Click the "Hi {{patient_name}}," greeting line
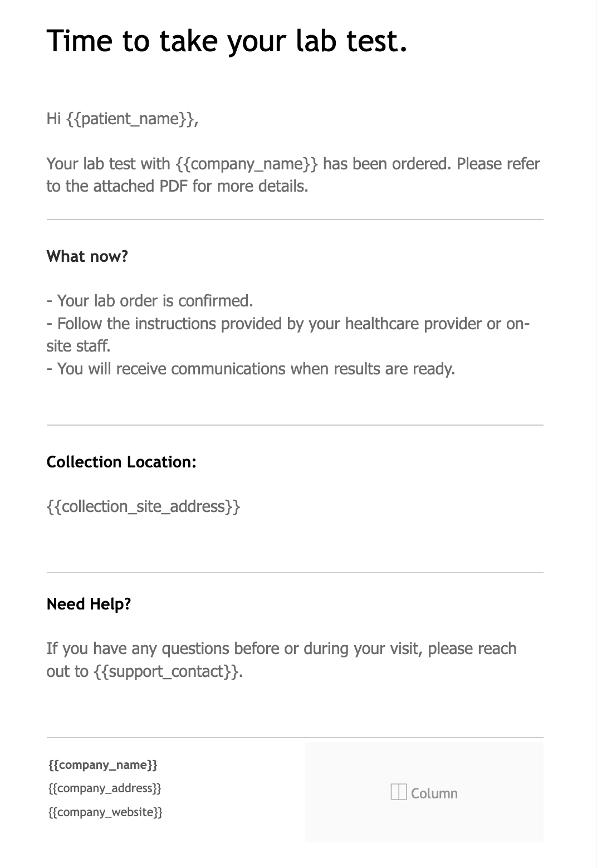Viewport: 597px width, 868px height. tap(123, 119)
